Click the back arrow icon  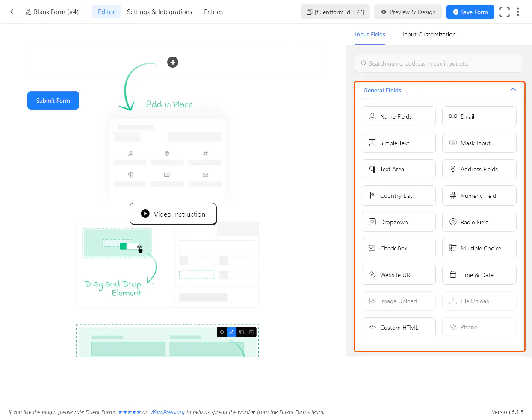tap(12, 12)
